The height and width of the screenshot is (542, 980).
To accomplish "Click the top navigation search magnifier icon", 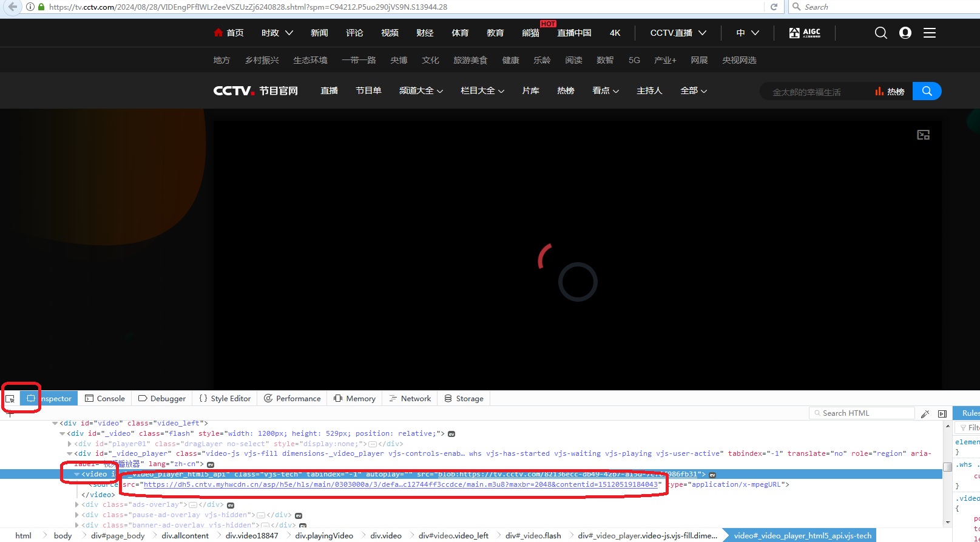I will point(881,33).
